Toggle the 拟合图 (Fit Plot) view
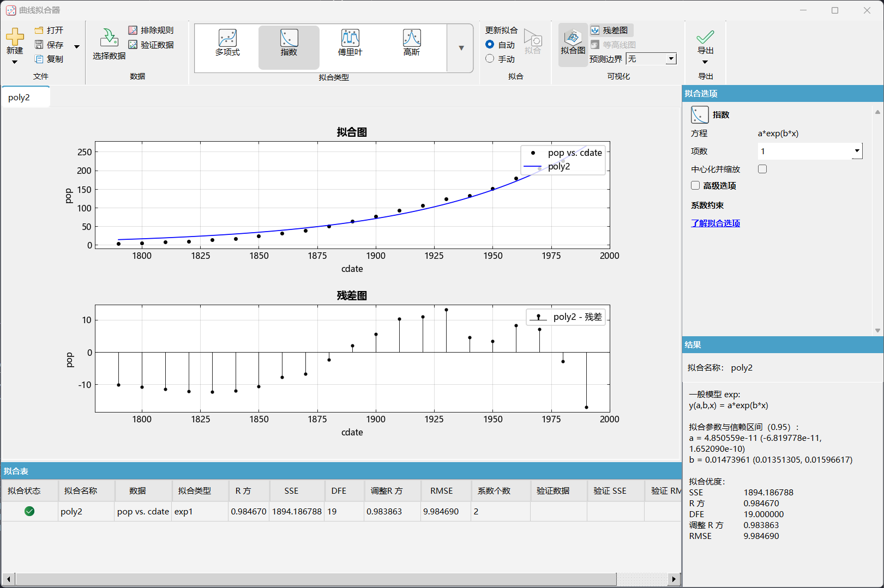This screenshot has height=588, width=884. tap(573, 43)
